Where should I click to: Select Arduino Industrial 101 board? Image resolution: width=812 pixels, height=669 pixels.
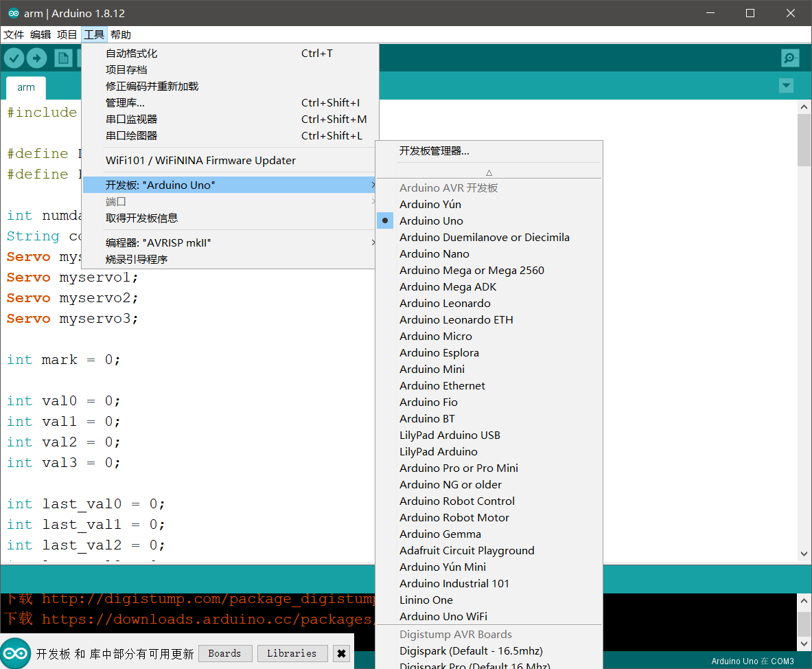coord(489,584)
